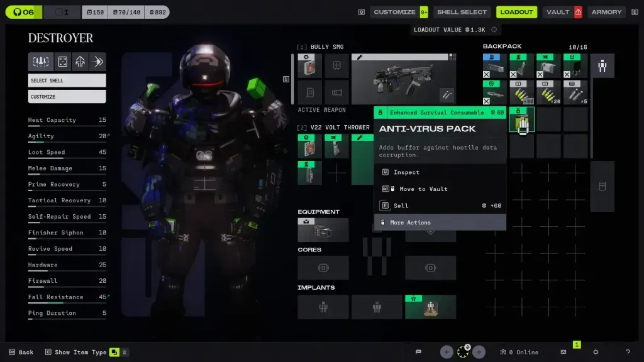
Task: Select the double-chevron dash ability icon
Action: [98, 62]
